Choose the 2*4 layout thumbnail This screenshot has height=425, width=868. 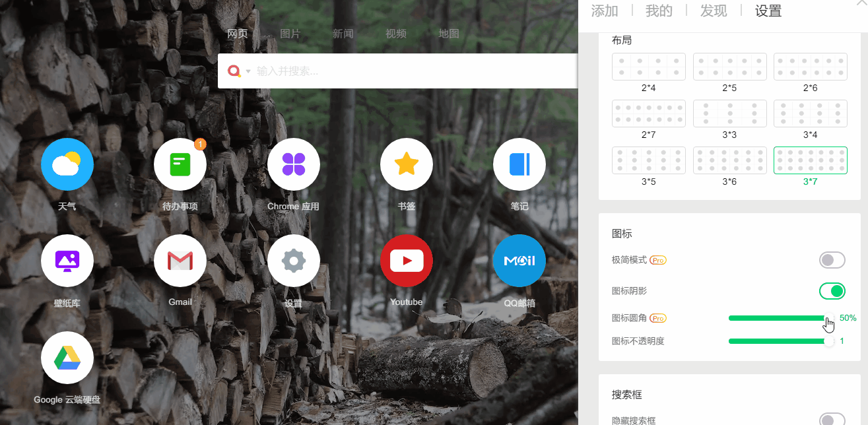[649, 67]
